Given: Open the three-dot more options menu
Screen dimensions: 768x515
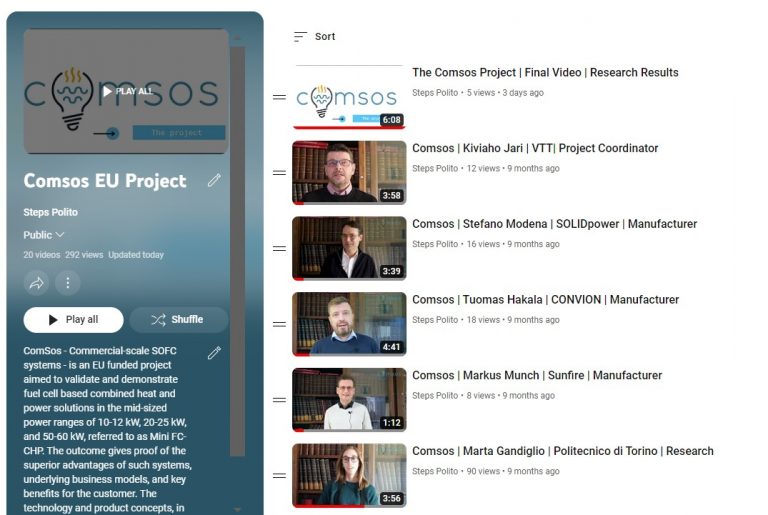Looking at the screenshot, I should 68,283.
